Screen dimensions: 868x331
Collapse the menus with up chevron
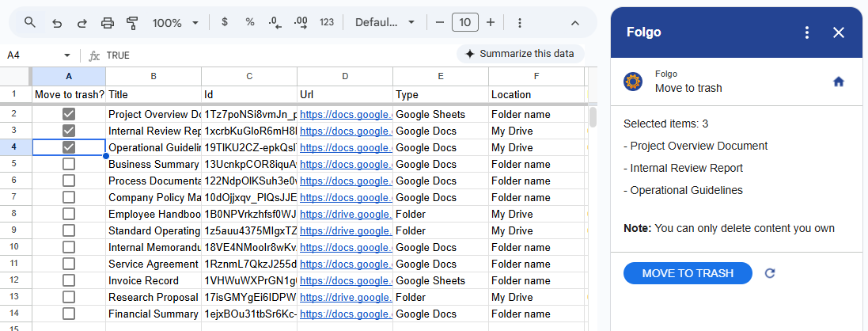click(x=575, y=23)
